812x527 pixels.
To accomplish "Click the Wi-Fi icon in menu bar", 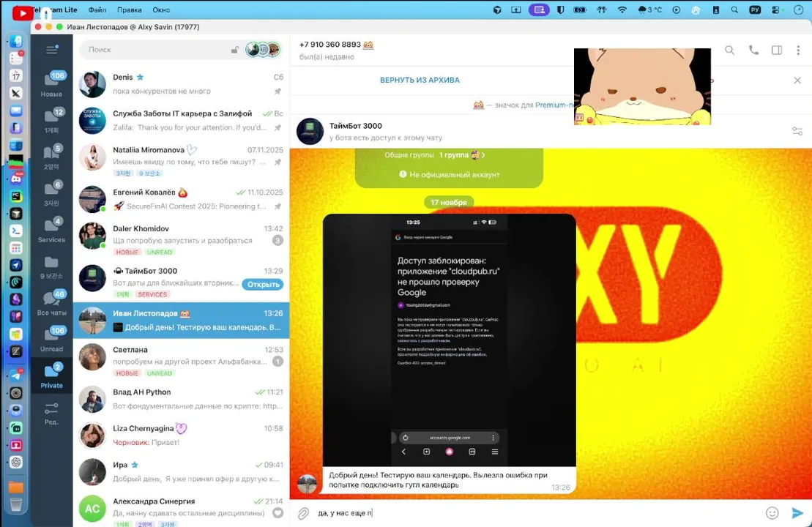I will click(622, 10).
